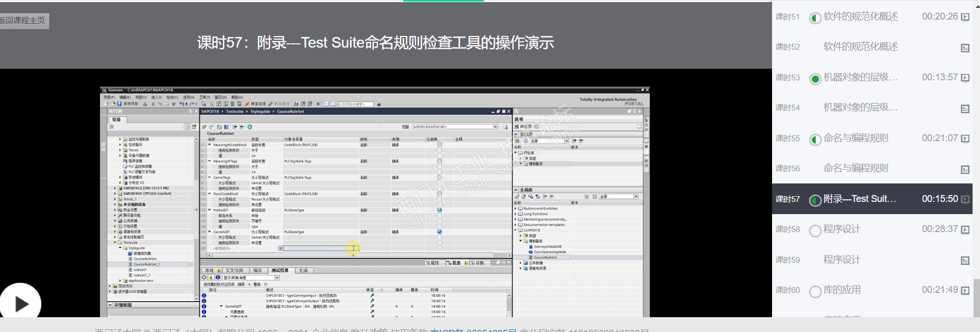Click the document icon for 课时59

coord(965,261)
